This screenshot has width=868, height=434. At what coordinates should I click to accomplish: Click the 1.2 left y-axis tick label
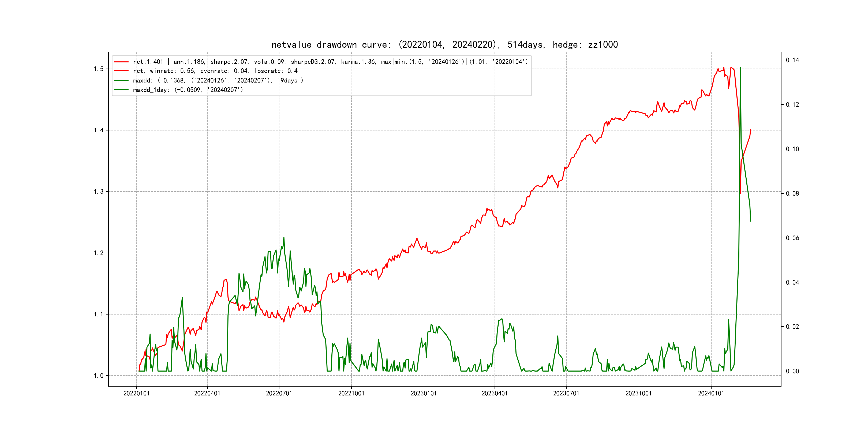point(98,253)
